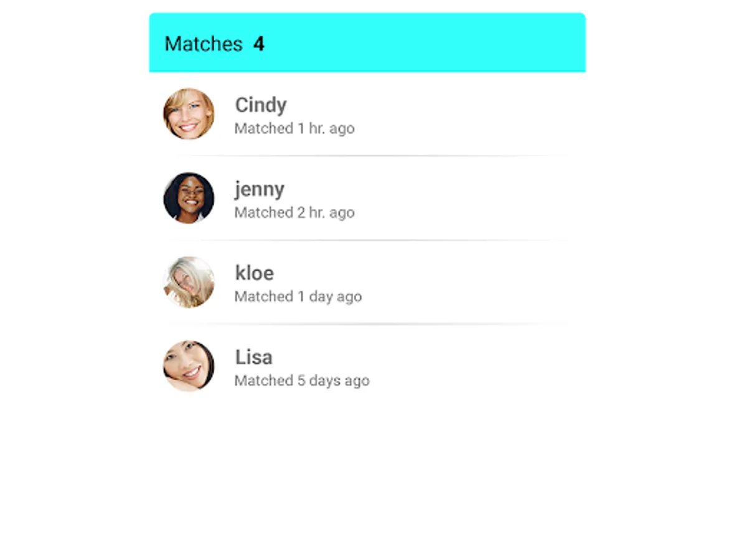This screenshot has width=734, height=560.
Task: Click the divider between Cindy and jenny
Action: (x=367, y=156)
